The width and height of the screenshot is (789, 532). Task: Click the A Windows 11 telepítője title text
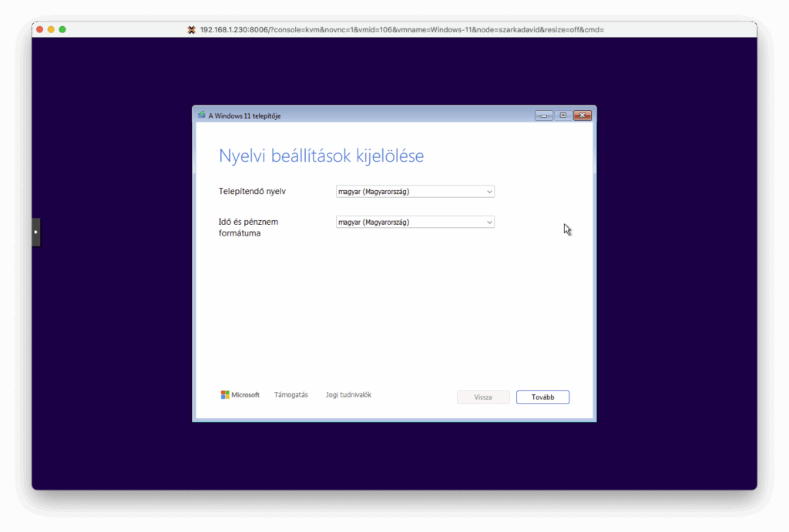(244, 115)
